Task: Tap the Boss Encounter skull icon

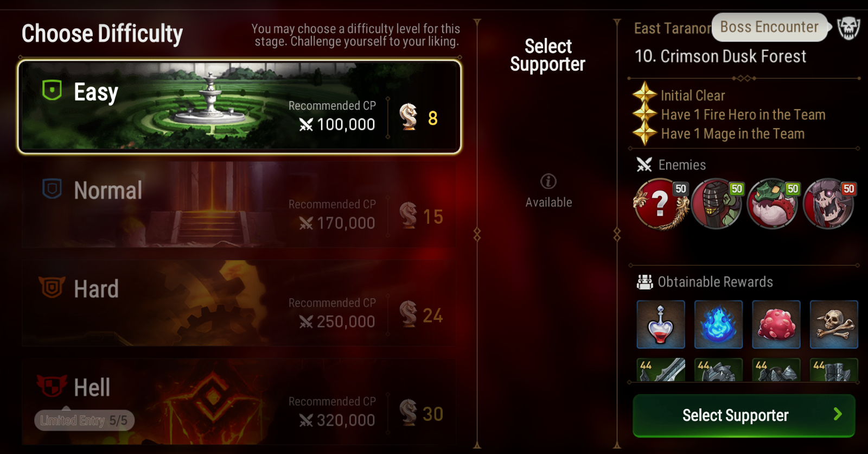Action: (x=848, y=28)
